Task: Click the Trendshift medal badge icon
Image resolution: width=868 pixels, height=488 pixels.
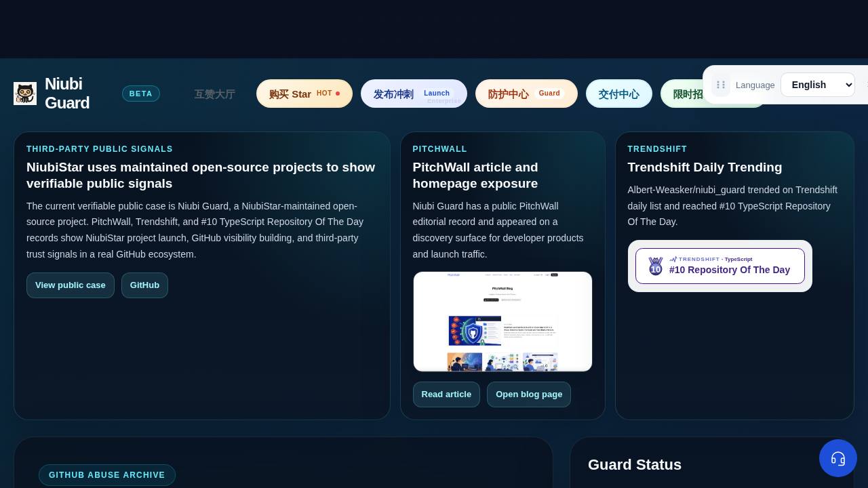Action: [655, 266]
